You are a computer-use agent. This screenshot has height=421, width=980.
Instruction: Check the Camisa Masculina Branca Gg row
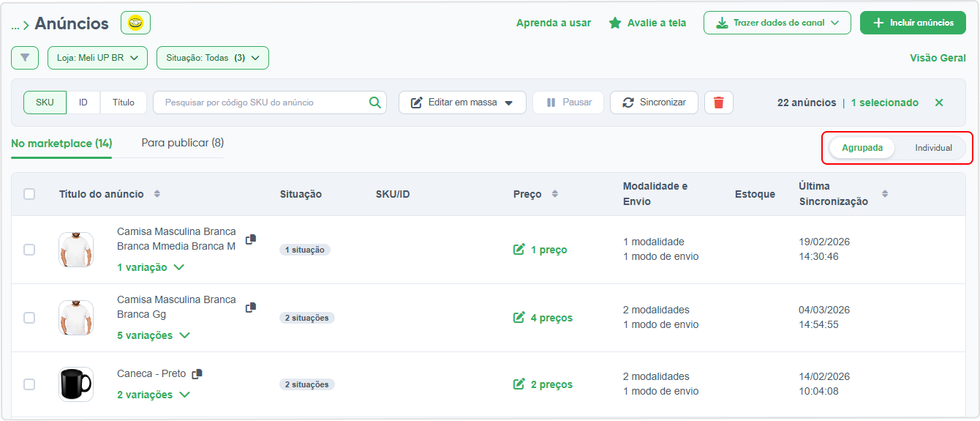pyautogui.click(x=29, y=318)
